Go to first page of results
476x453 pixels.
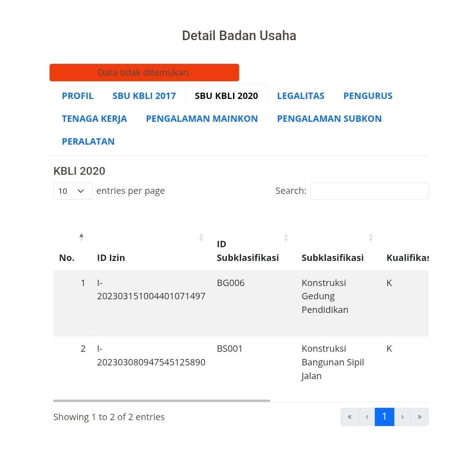350,417
